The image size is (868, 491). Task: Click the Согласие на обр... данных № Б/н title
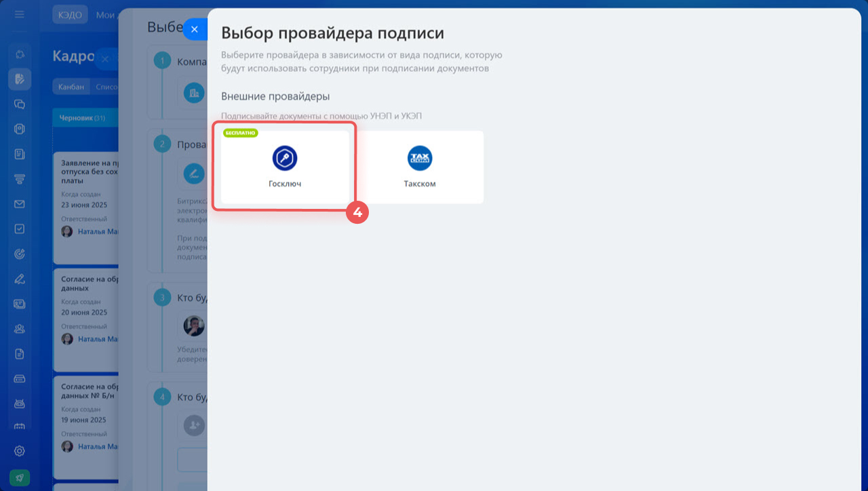pos(90,391)
